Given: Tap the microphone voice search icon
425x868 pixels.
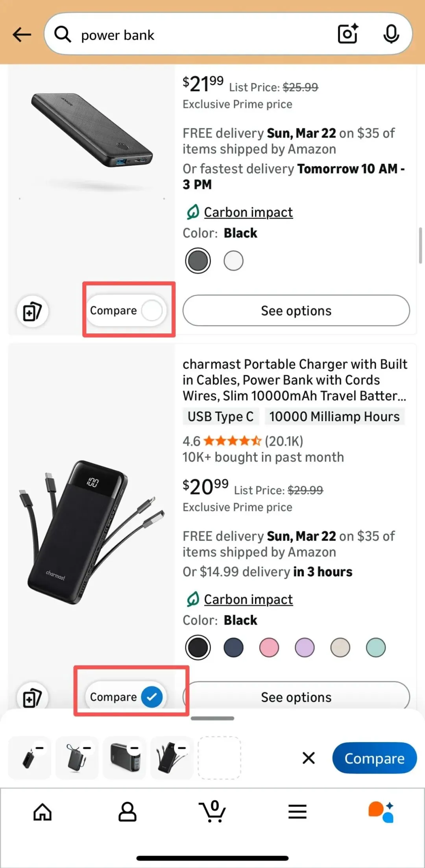Looking at the screenshot, I should (391, 34).
